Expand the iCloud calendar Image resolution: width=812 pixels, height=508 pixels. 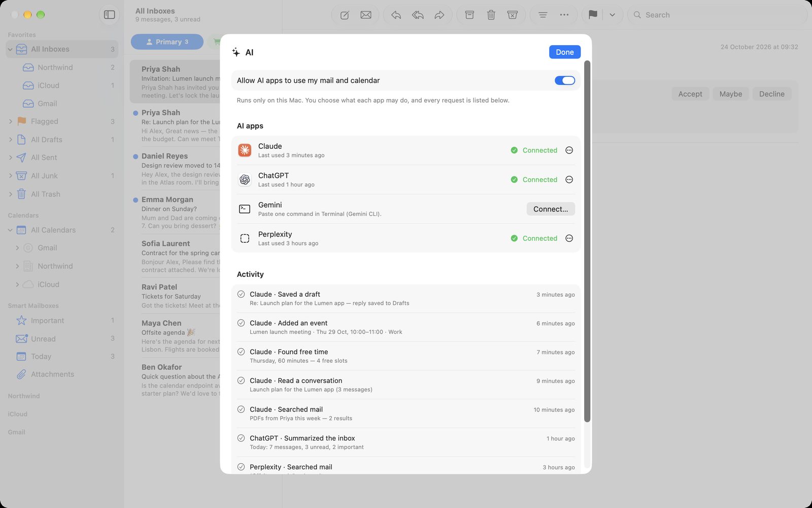[x=17, y=284]
